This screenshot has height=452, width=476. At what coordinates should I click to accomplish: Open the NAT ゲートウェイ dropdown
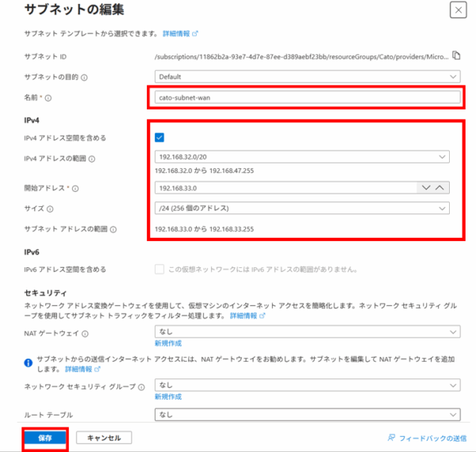coord(306,332)
